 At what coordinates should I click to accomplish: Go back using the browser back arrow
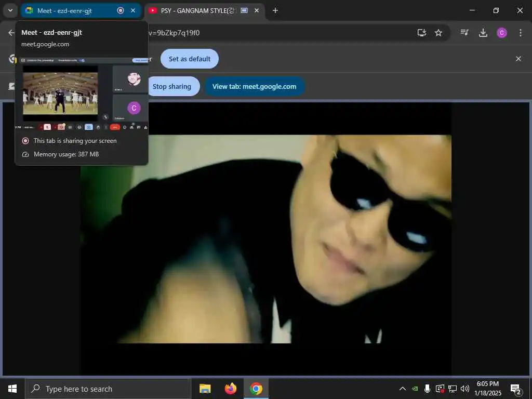pyautogui.click(x=11, y=33)
